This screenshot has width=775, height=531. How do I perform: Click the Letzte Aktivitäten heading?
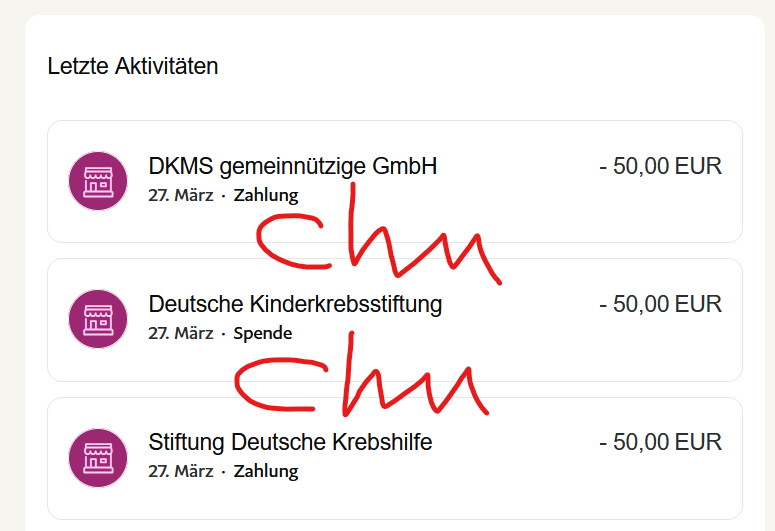pos(133,67)
